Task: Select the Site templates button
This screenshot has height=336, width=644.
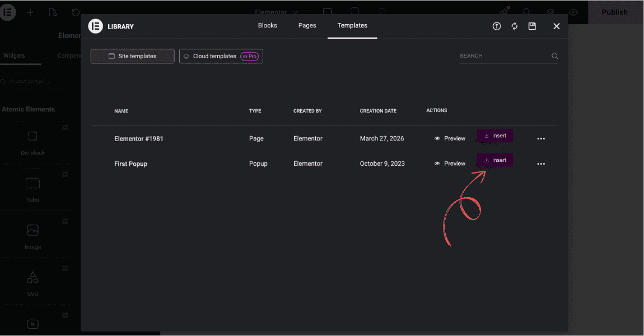Action: point(132,56)
